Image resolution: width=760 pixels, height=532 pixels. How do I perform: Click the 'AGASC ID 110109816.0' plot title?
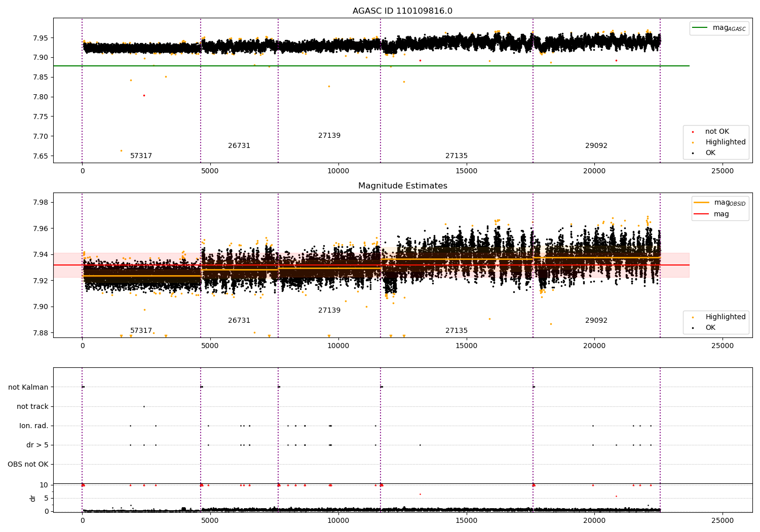click(402, 11)
